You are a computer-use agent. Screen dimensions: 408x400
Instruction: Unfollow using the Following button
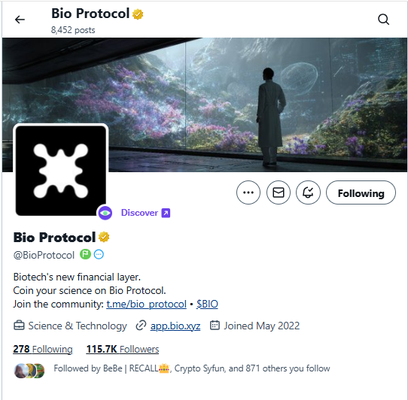361,192
